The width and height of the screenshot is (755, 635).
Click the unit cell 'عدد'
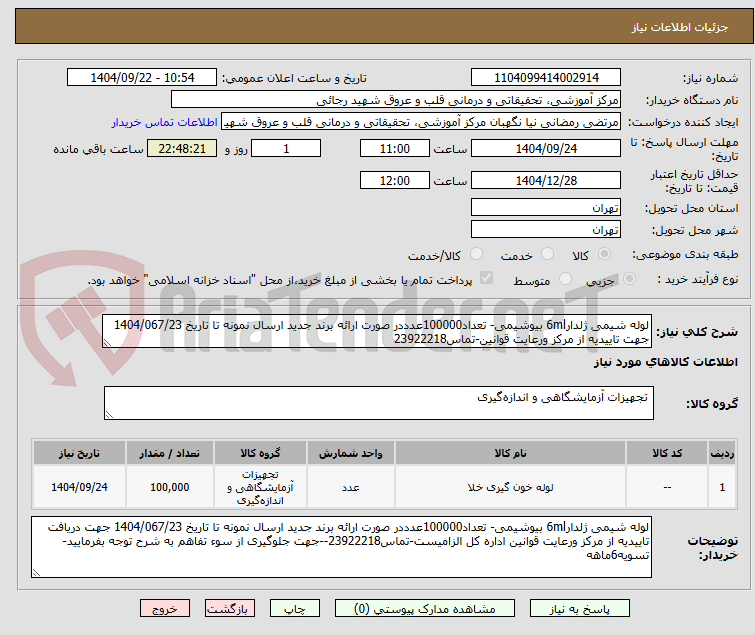point(351,487)
